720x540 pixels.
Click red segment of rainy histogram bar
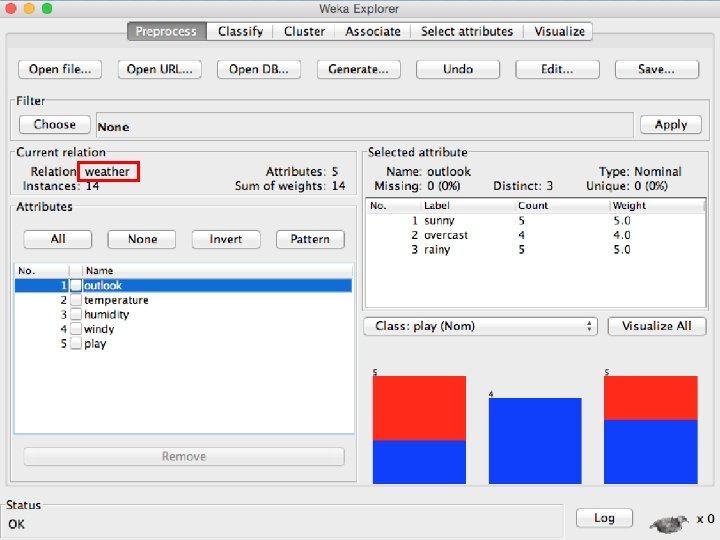[x=651, y=398]
